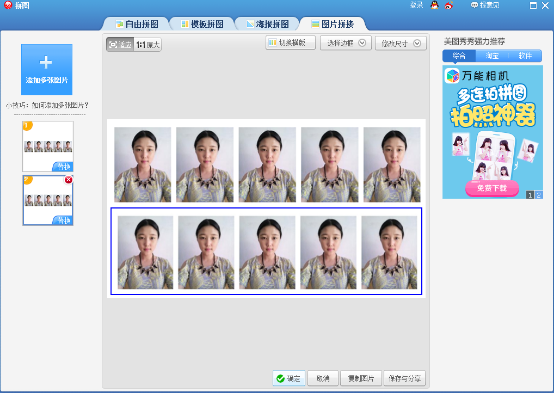554x393 pixels.
Task: Switch ad banner to page 1
Action: 530,195
